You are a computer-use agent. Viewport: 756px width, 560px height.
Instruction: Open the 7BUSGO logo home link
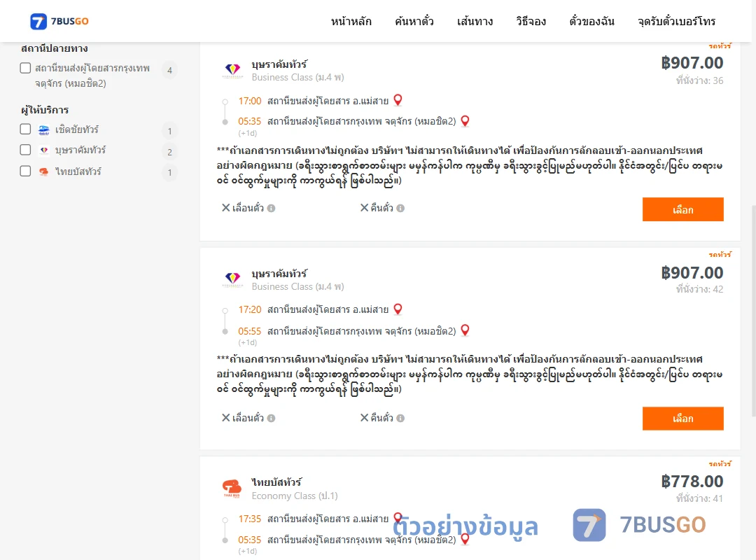59,21
